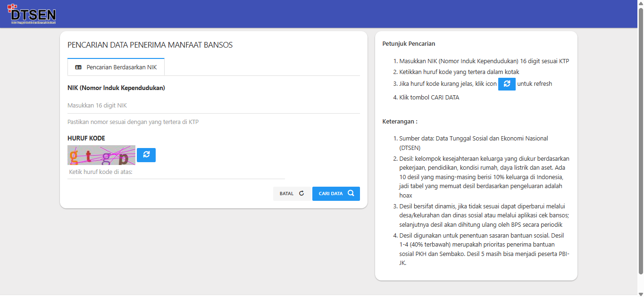
Task: Focus the Ketik huruf kode input field
Action: tap(176, 172)
